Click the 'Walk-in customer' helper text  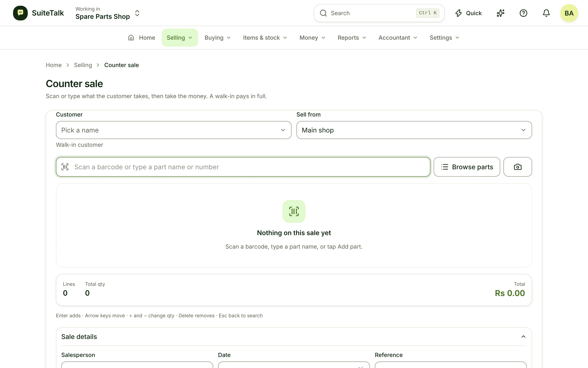coord(79,145)
